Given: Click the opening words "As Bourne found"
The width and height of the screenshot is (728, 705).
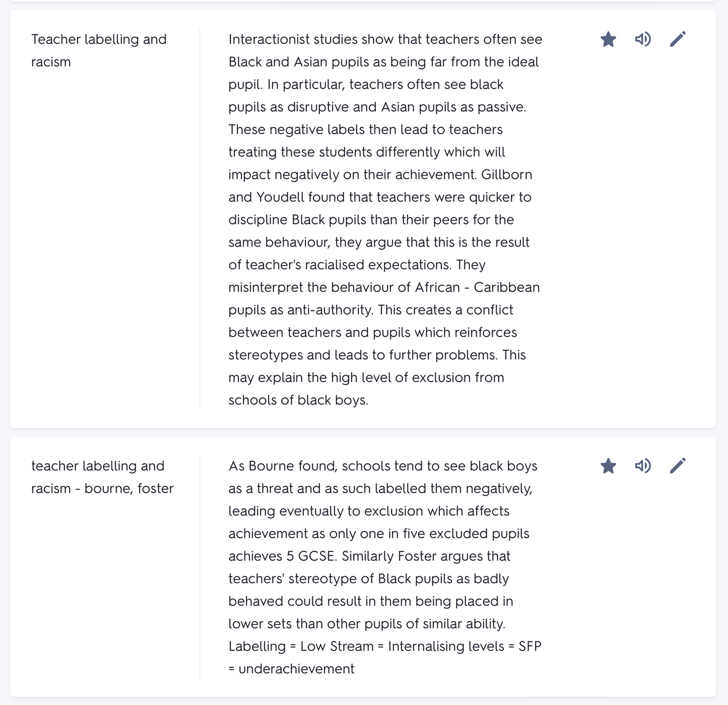Looking at the screenshot, I should click(282, 466).
